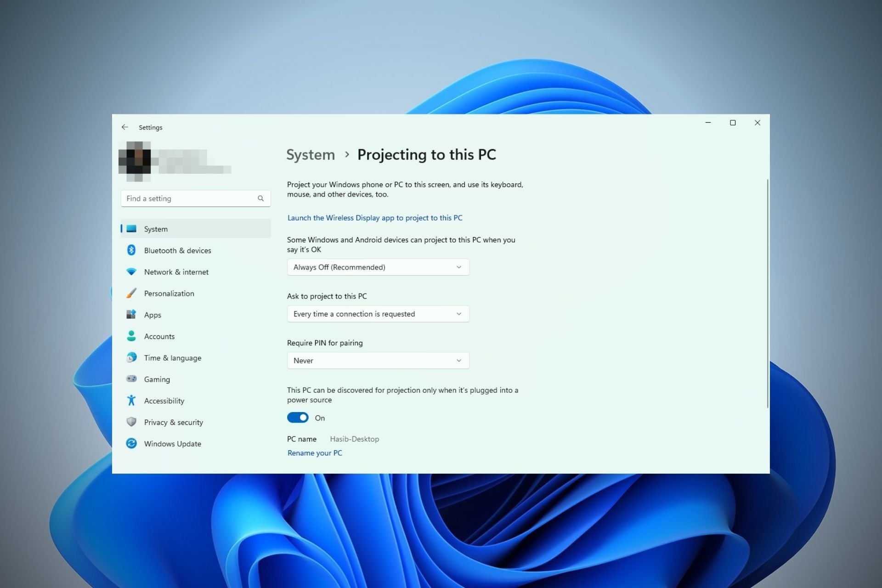Screen dimensions: 882x588
Task: Open Windows Update settings
Action: tap(173, 444)
